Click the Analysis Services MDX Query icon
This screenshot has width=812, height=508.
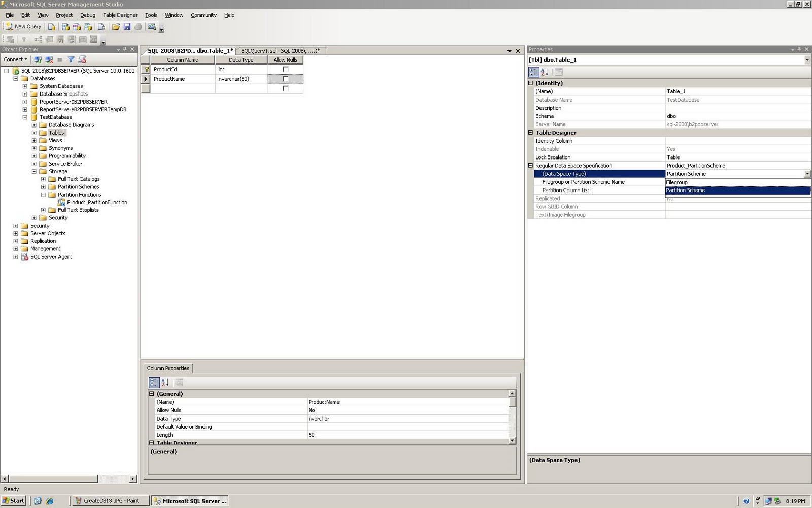(65, 27)
